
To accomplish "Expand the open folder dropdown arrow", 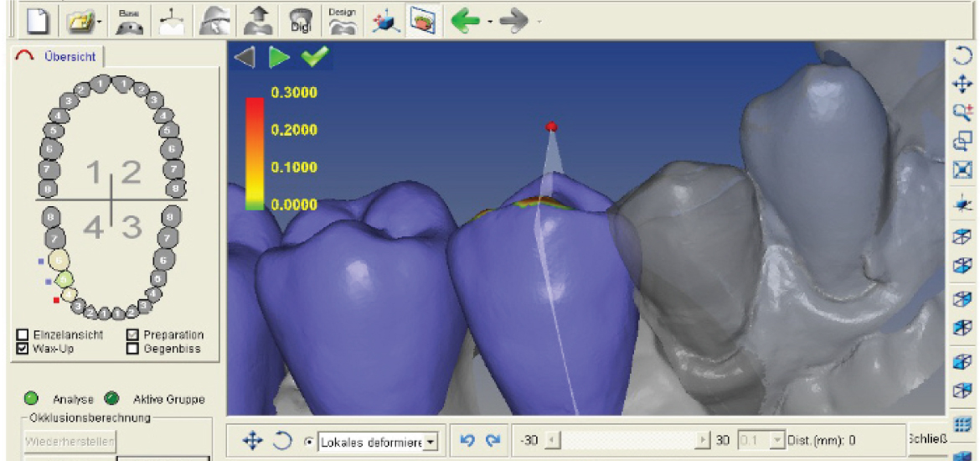I will 101,20.
